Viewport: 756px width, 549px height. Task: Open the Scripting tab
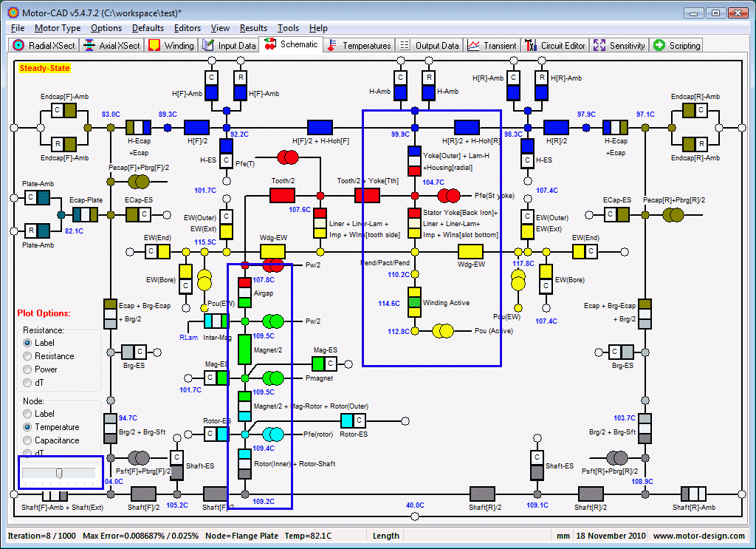[677, 45]
